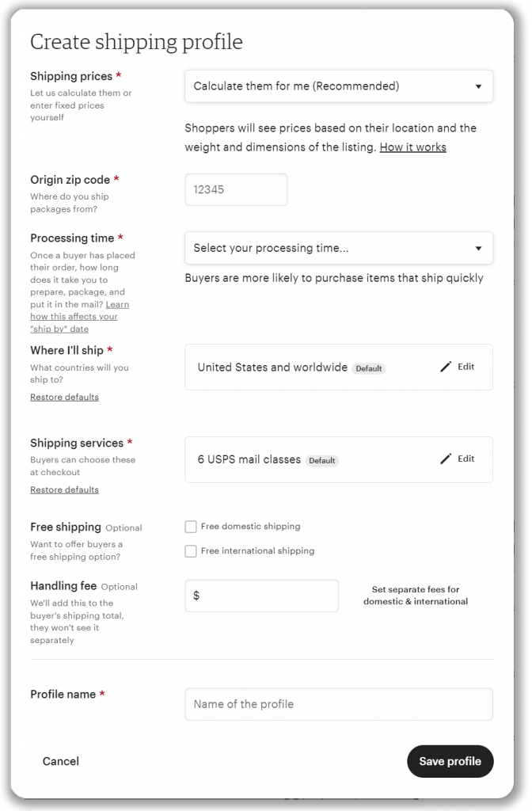This screenshot has height=811, width=532.
Task: Click the Default badge beside 6 USPS mail classes
Action: click(x=322, y=460)
